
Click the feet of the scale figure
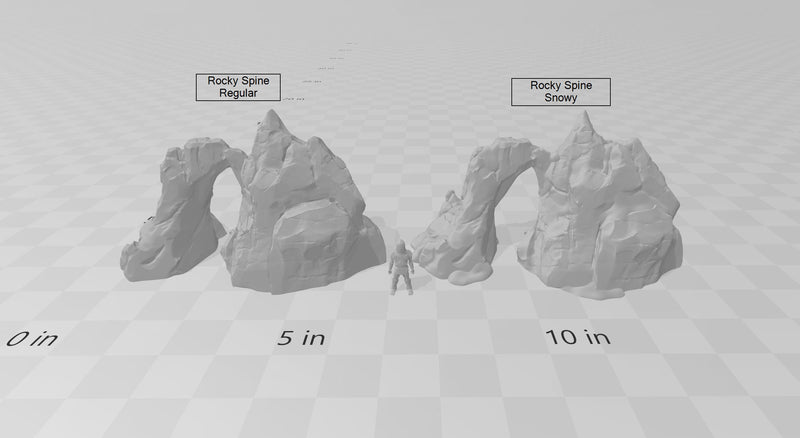click(x=402, y=291)
